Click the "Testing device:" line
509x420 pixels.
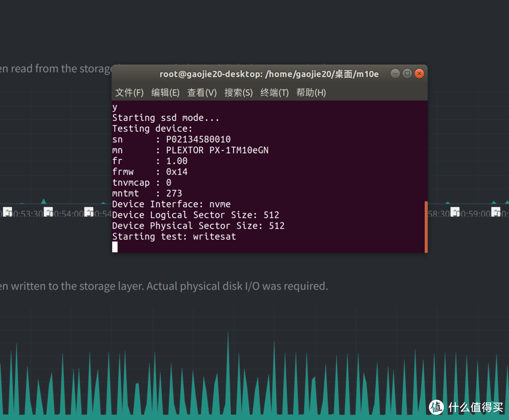(x=152, y=129)
